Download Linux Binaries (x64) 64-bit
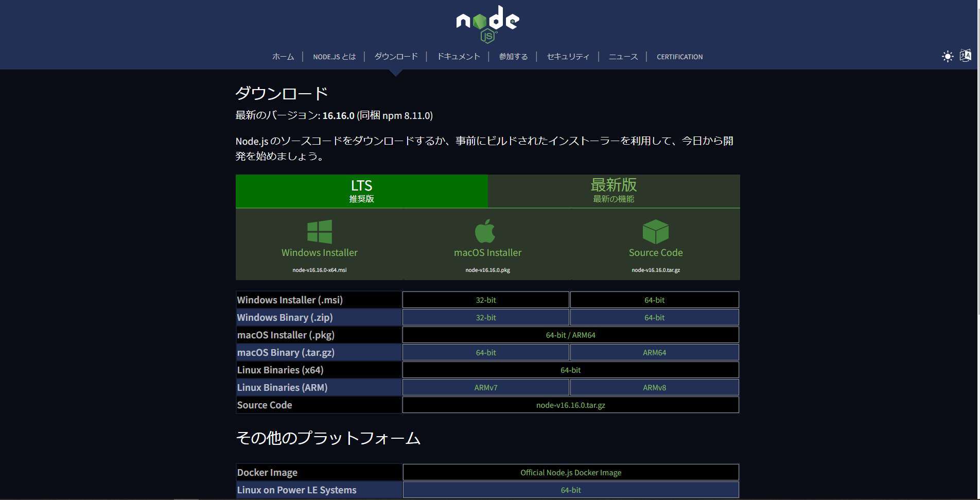The height and width of the screenshot is (500, 980). tap(571, 370)
